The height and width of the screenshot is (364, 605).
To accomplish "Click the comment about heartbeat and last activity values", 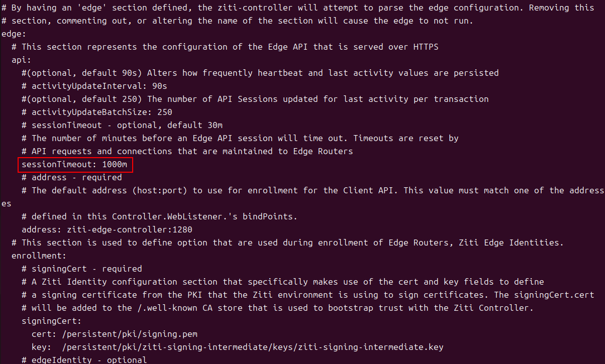I will (x=260, y=73).
